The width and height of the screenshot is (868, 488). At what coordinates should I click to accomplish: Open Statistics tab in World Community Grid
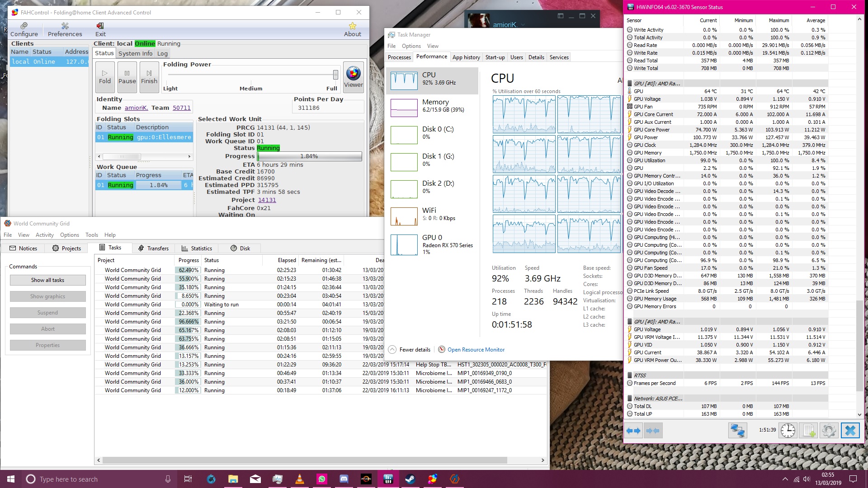197,248
